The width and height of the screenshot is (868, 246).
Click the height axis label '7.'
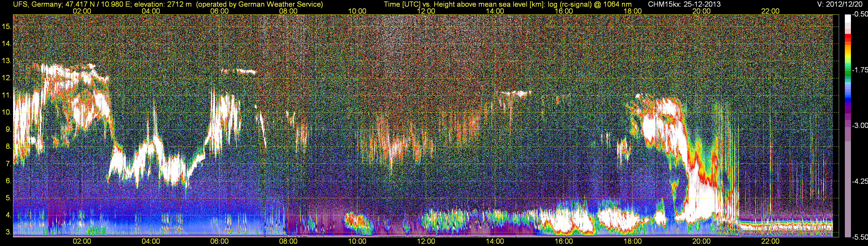(x=8, y=164)
